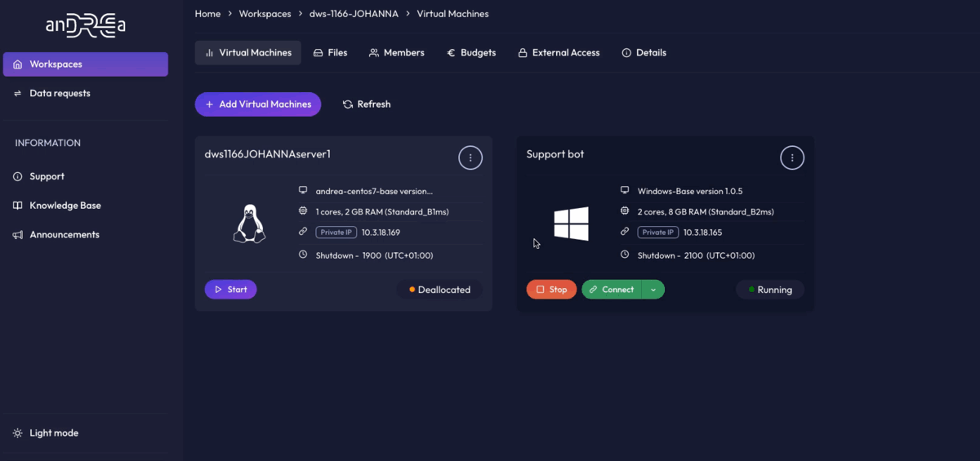Image resolution: width=980 pixels, height=461 pixels.
Task: Click clock icon beside Shutdown 2100
Action: (625, 255)
